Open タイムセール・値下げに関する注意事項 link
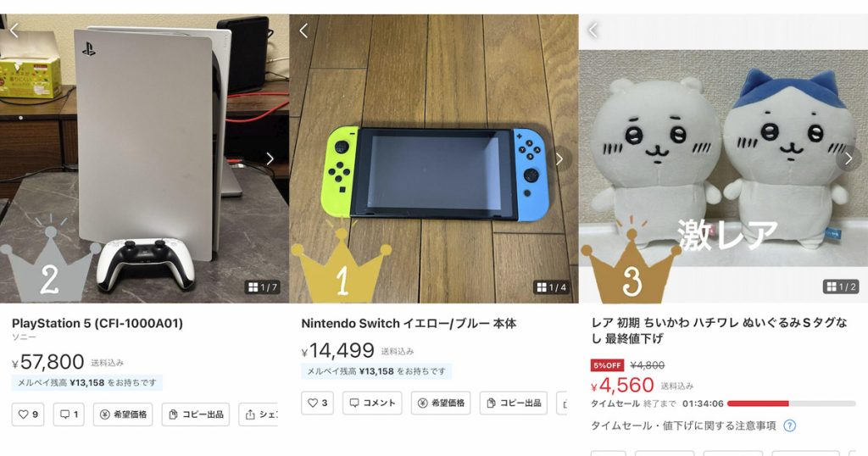 click(x=684, y=425)
